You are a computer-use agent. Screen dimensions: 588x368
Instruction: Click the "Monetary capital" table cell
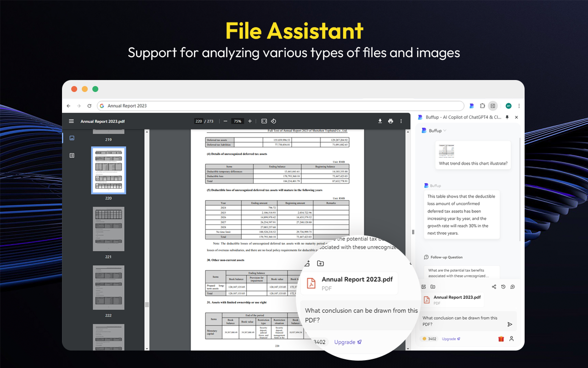point(213,333)
